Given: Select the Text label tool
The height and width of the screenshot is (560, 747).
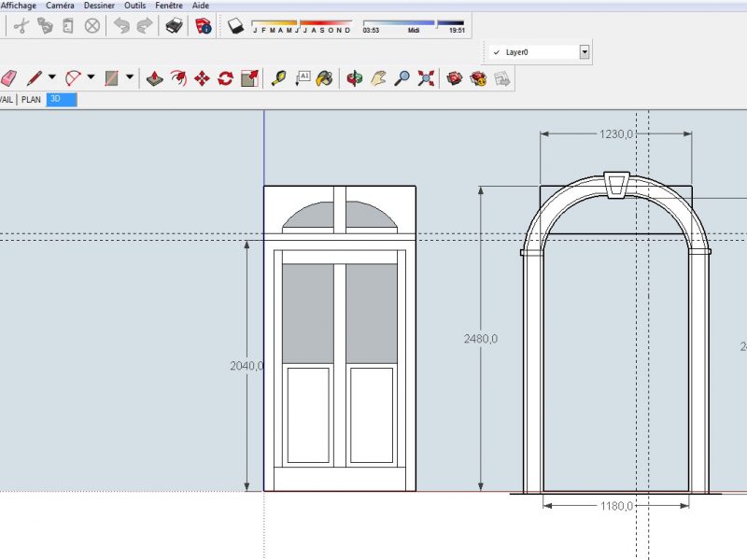Looking at the screenshot, I should coord(303,78).
